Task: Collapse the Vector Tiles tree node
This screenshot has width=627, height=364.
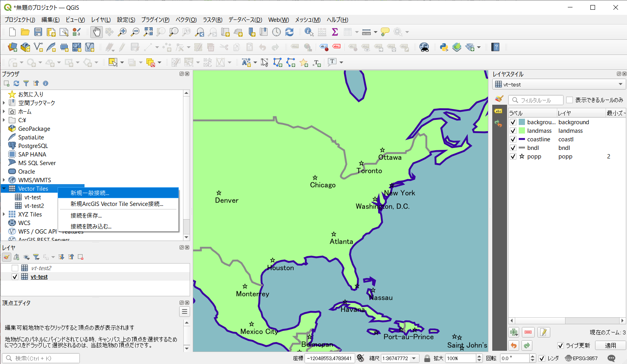Action: [x=4, y=188]
